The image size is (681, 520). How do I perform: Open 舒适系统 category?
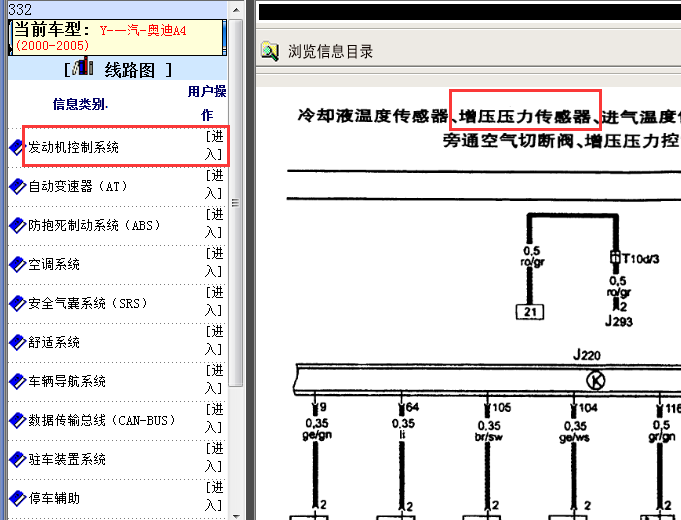coord(54,342)
